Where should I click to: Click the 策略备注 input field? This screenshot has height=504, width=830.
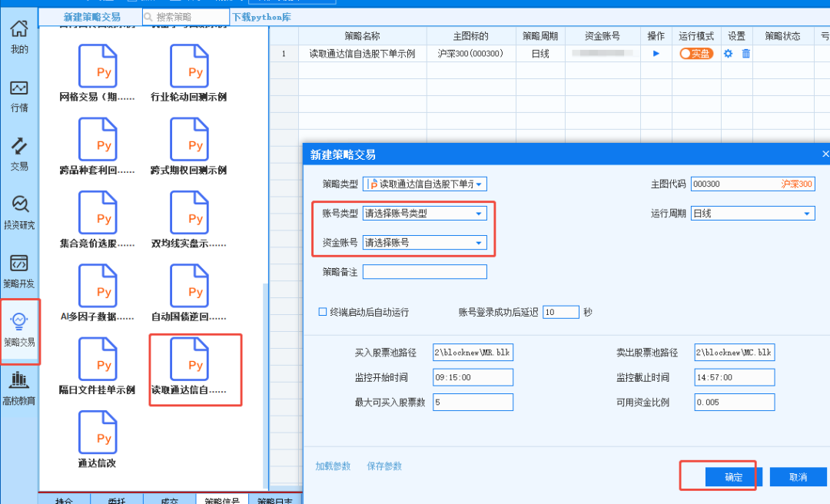click(424, 271)
